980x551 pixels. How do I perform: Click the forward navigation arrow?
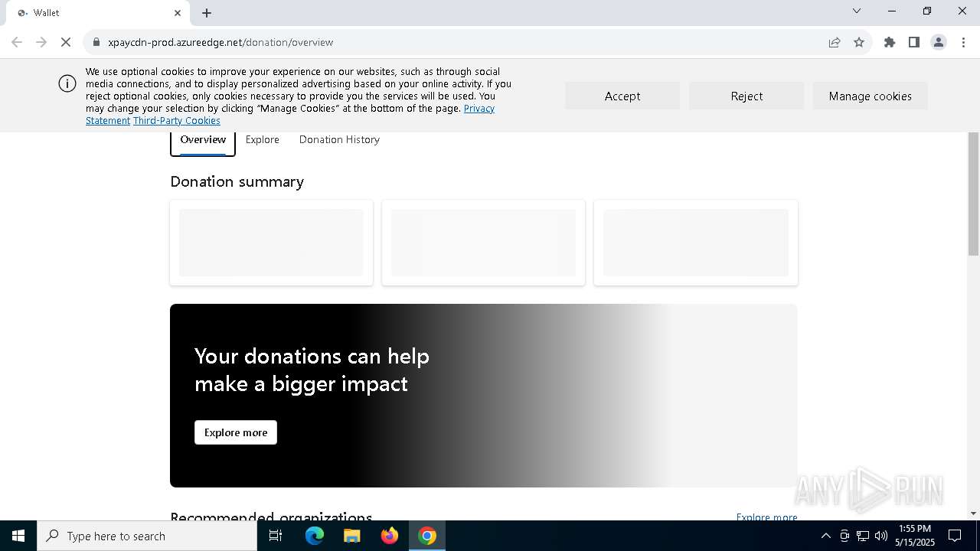[x=41, y=42]
